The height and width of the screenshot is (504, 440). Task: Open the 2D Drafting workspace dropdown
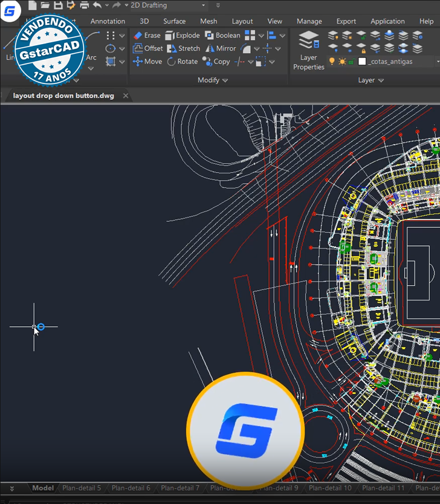(x=203, y=5)
